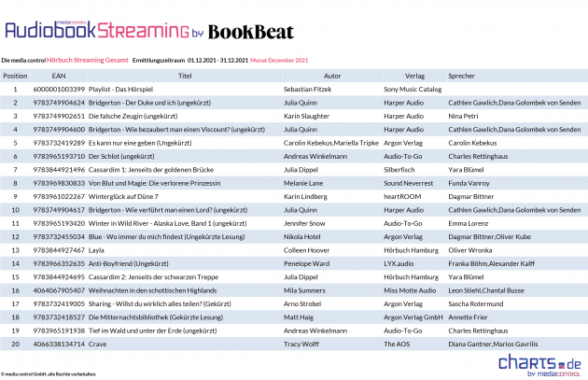Select 'Playlist - Das Hörspiel' title
This screenshot has width=588, height=380.
pos(125,89)
